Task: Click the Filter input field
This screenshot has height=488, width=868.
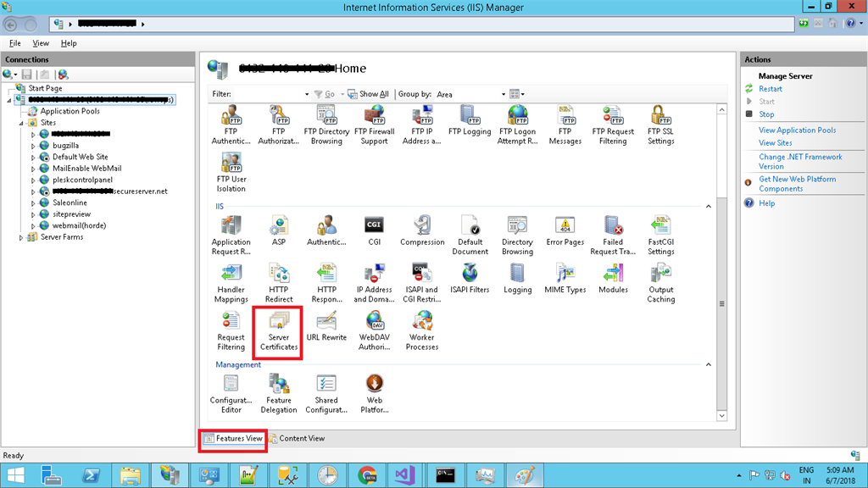Action: click(x=268, y=95)
